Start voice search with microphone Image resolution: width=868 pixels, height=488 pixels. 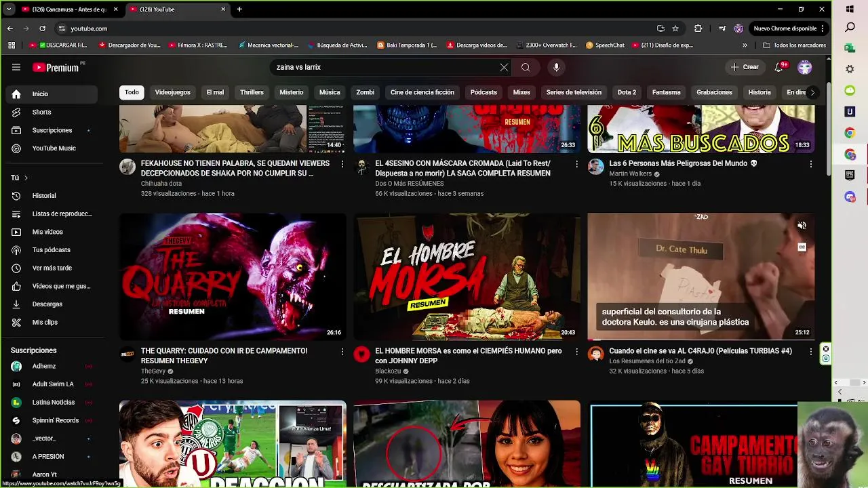click(x=556, y=67)
